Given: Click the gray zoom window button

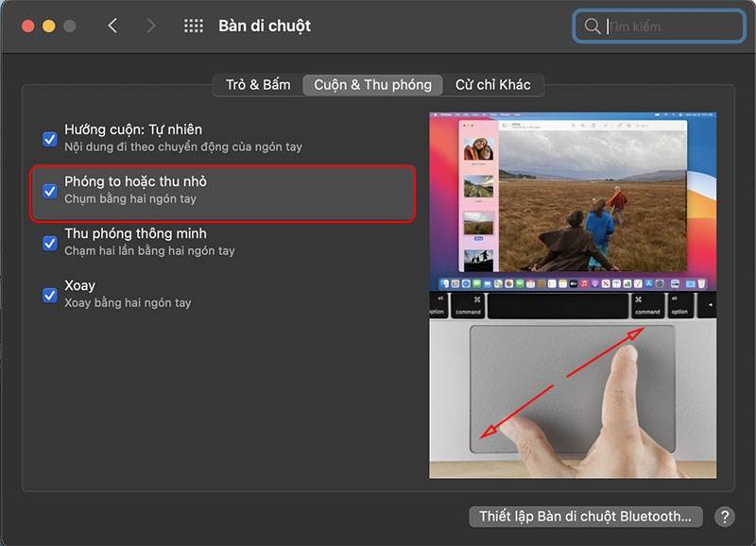Looking at the screenshot, I should pos(70,26).
